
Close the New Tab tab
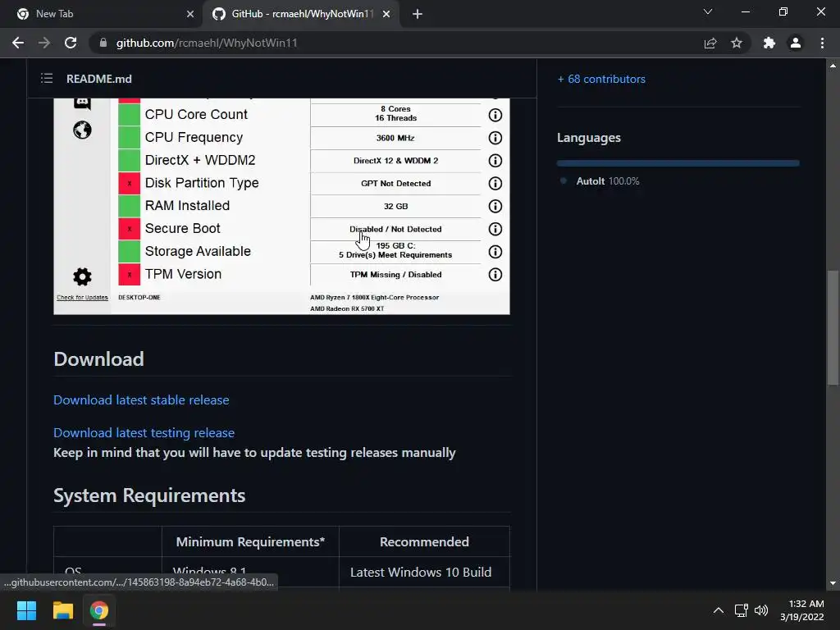point(190,14)
